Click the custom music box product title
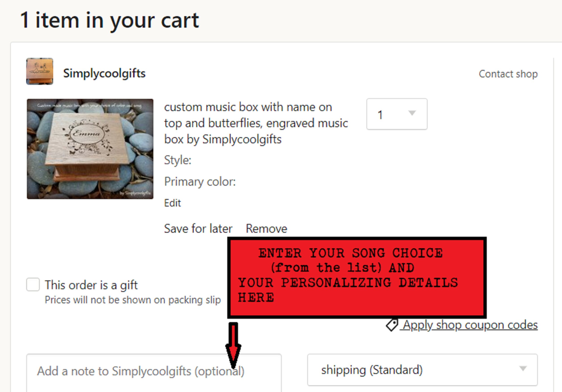The height and width of the screenshot is (392, 562). 256,123
